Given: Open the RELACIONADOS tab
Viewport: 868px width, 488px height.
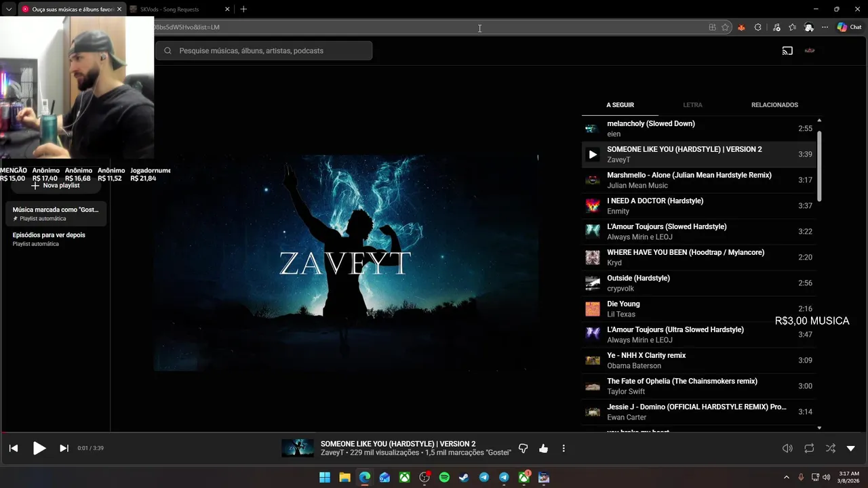Looking at the screenshot, I should 774,105.
